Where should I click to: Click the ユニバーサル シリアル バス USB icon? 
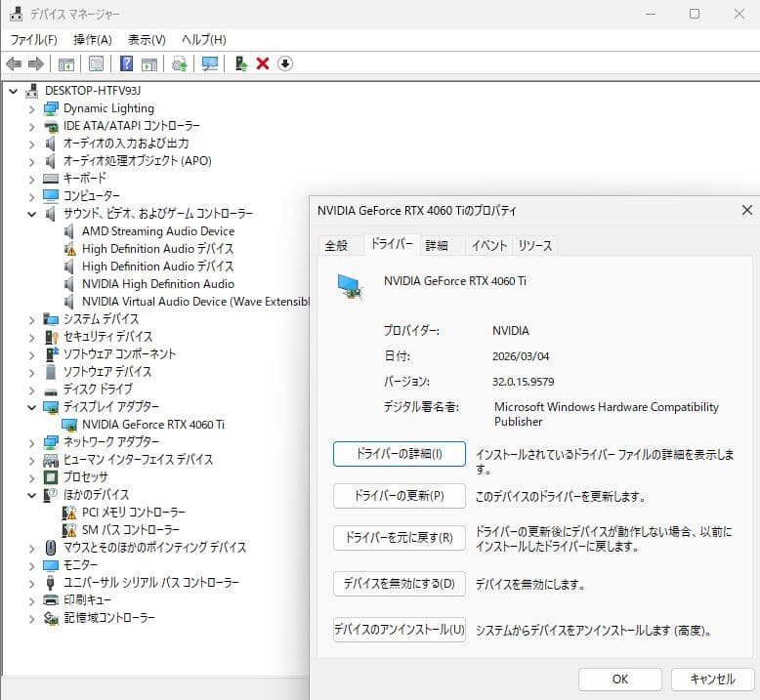point(51,583)
